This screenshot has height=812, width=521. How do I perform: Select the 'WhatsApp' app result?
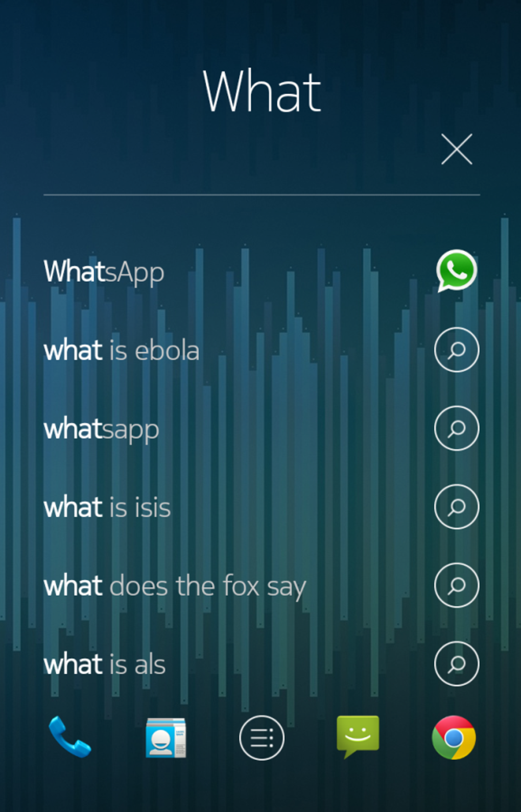pyautogui.click(x=104, y=272)
